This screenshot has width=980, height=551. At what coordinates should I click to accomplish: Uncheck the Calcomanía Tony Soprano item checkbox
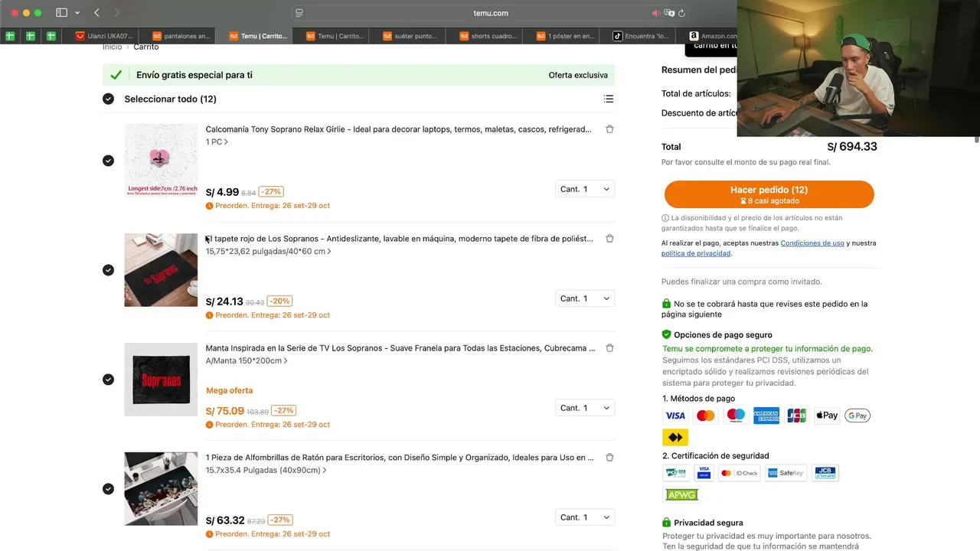[x=108, y=161]
